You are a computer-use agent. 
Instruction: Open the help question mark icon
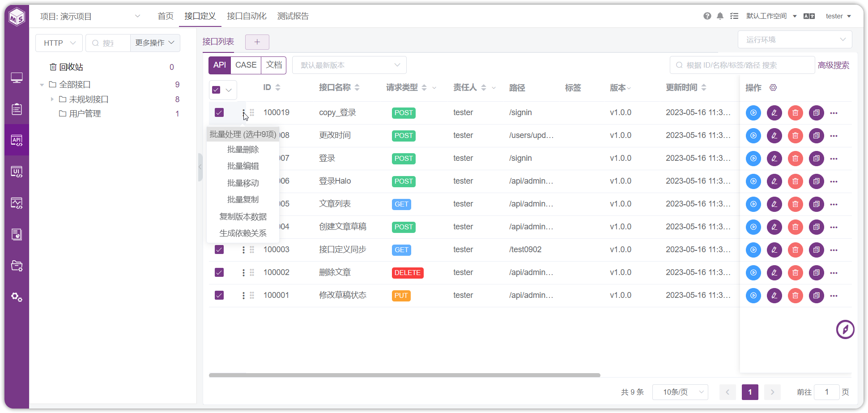pos(707,16)
